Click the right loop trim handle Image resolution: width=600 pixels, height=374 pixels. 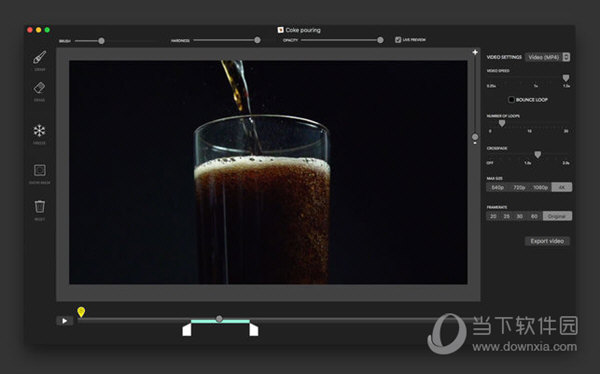pos(254,329)
